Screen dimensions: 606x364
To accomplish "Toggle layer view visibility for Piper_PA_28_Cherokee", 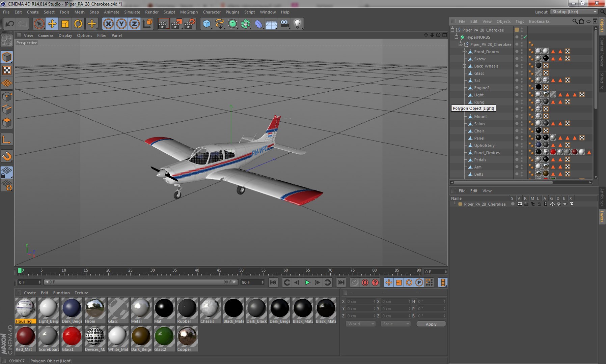I will [520, 204].
